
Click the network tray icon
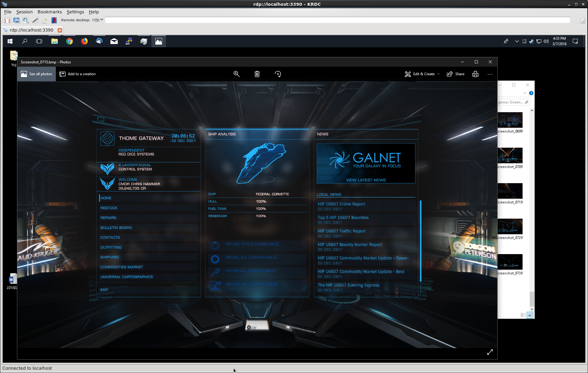[x=539, y=41]
